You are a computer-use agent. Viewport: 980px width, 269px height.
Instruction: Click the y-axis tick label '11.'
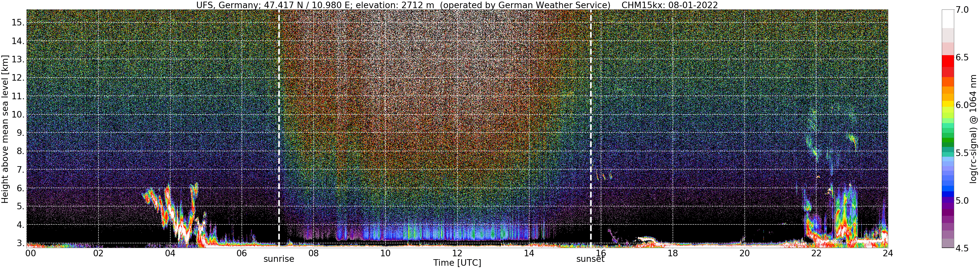click(x=18, y=96)
